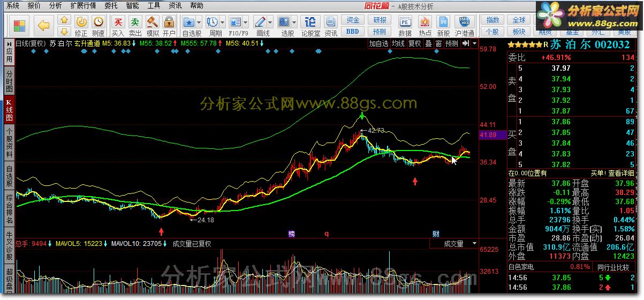Open the 扩展行情 menu

[x=83, y=6]
